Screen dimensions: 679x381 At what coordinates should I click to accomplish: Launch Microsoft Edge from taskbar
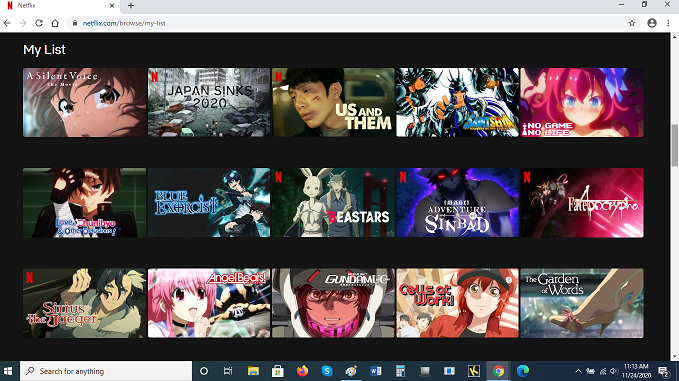pyautogui.click(x=523, y=371)
